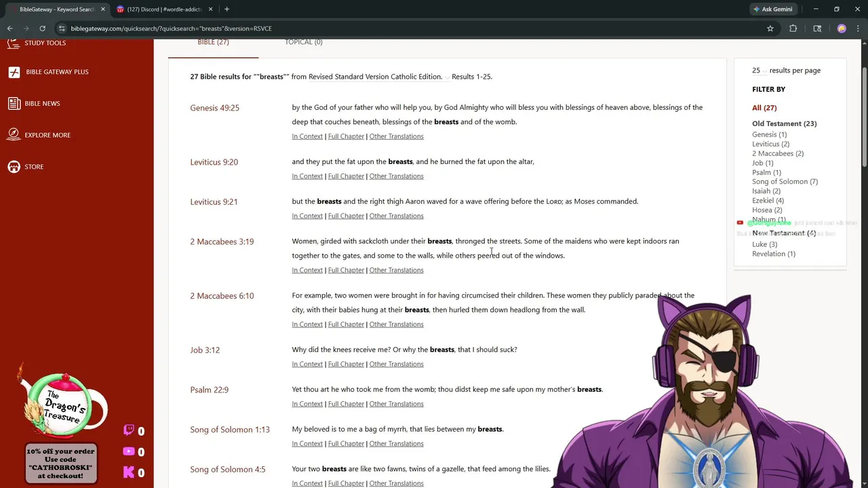The image size is (868, 488).
Task: Filter by All (27)
Action: tap(764, 108)
